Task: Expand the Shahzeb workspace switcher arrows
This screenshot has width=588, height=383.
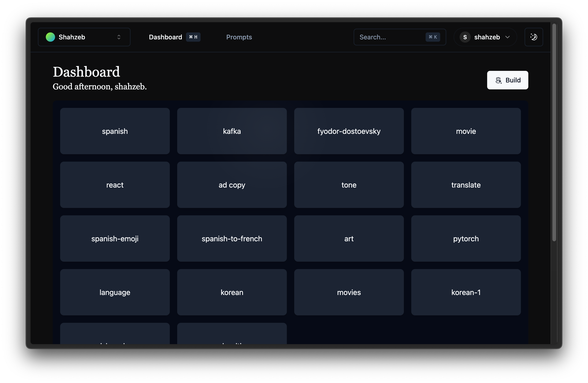Action: pos(119,37)
